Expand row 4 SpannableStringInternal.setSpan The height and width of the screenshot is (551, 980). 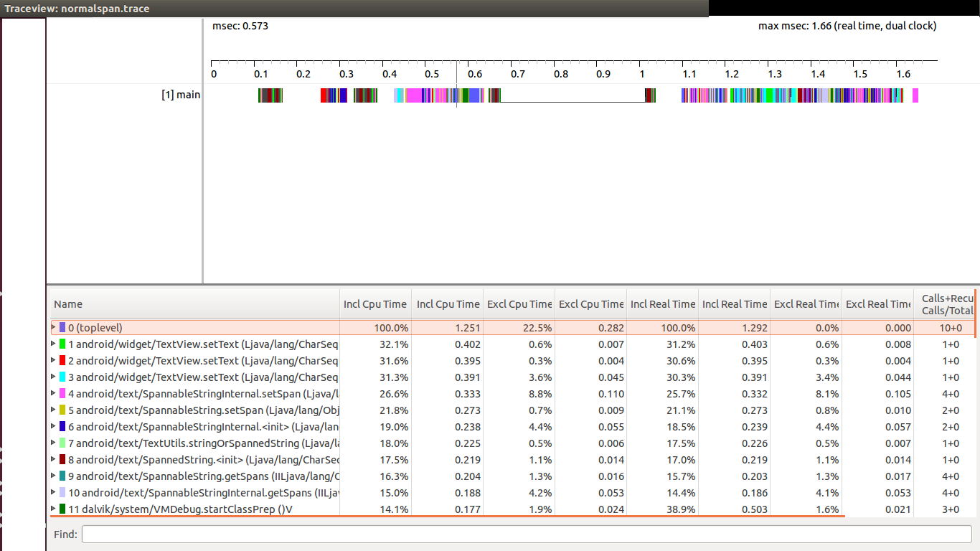point(53,394)
